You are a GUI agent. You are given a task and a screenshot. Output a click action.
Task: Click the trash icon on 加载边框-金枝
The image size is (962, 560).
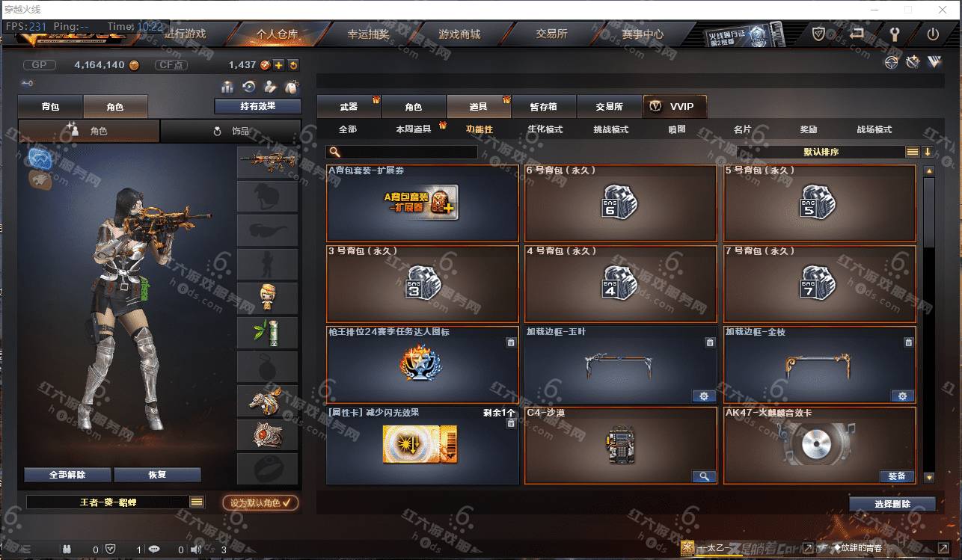tap(908, 342)
